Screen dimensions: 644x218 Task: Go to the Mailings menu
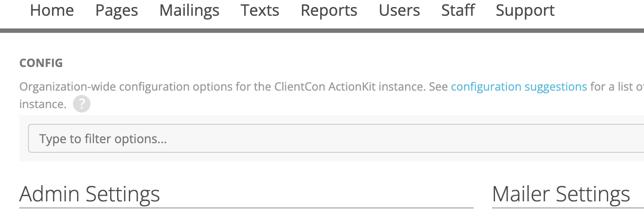click(x=189, y=11)
